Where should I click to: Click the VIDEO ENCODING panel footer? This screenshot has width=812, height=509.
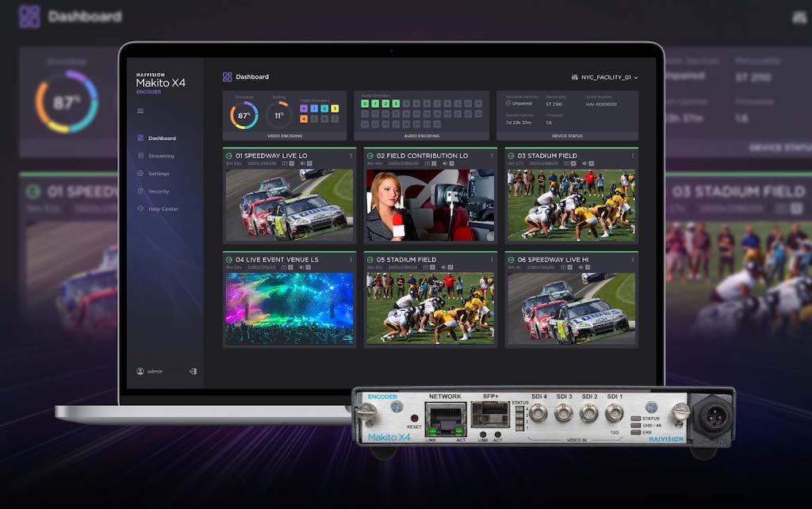tap(285, 136)
